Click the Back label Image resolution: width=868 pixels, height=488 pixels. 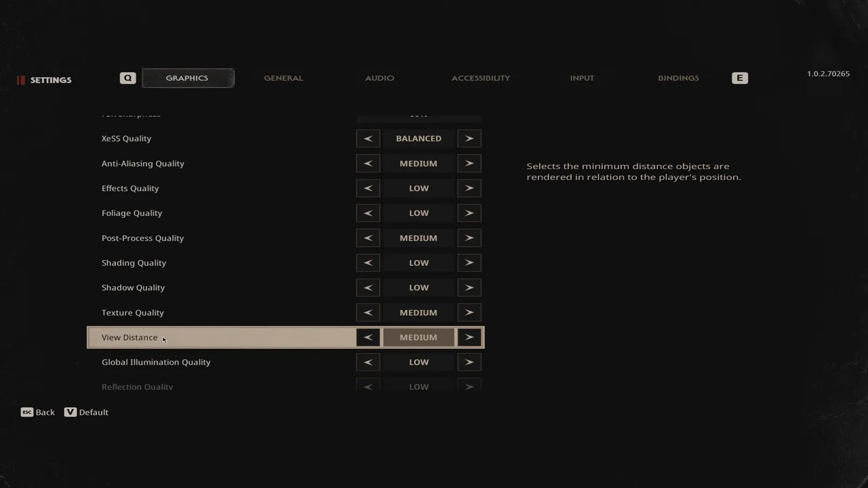click(45, 412)
